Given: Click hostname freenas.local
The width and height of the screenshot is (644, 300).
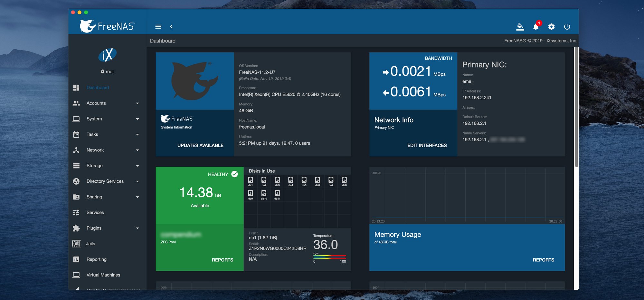Looking at the screenshot, I should click(252, 127).
